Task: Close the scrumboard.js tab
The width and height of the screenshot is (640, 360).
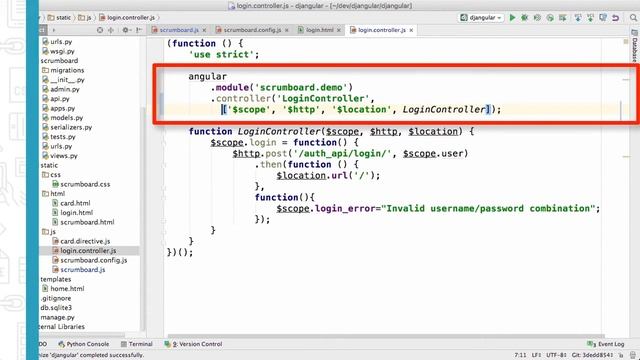Action: pos(204,30)
